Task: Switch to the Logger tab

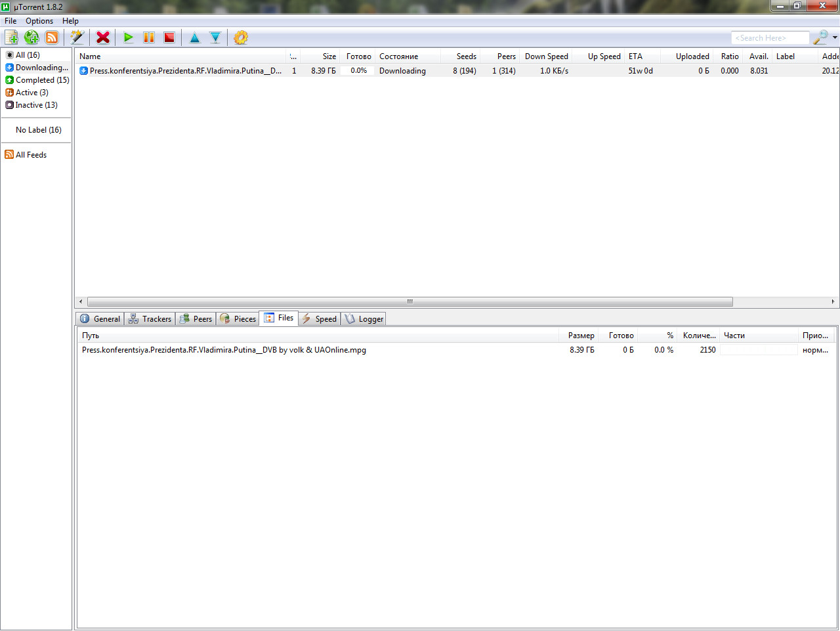Action: pos(364,318)
